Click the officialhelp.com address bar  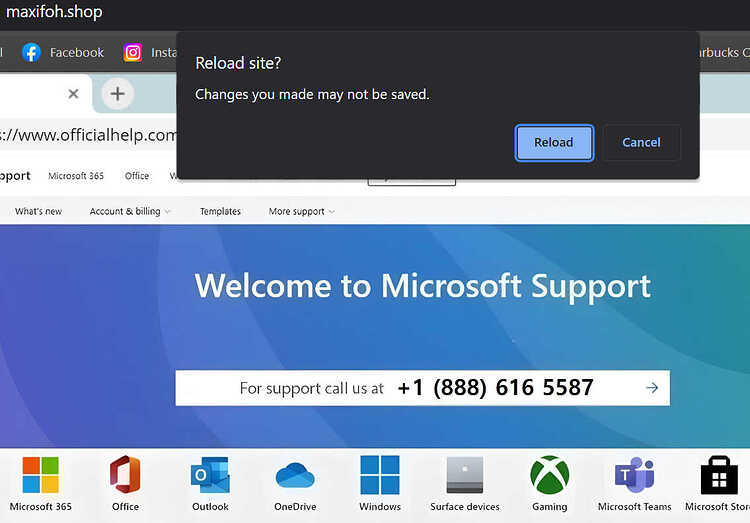pyautogui.click(x=88, y=135)
